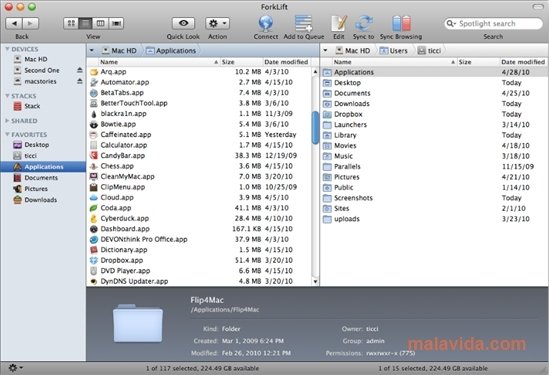Click Applications in left pane path
549x375 pixels.
tap(171, 51)
